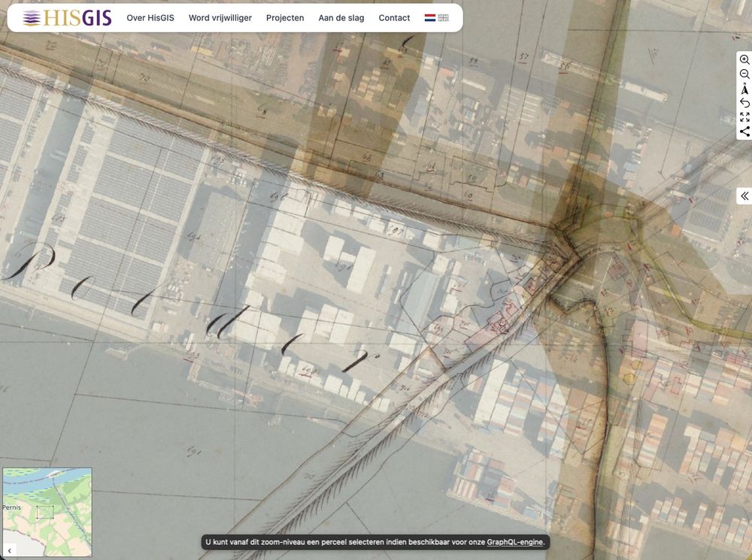This screenshot has width=752, height=560.
Task: Click the undo/back curved arrow icon
Action: tap(744, 103)
